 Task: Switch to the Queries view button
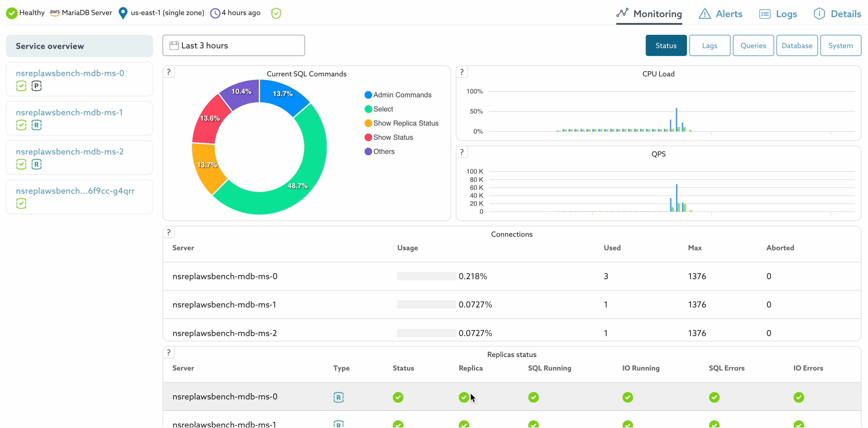[753, 45]
